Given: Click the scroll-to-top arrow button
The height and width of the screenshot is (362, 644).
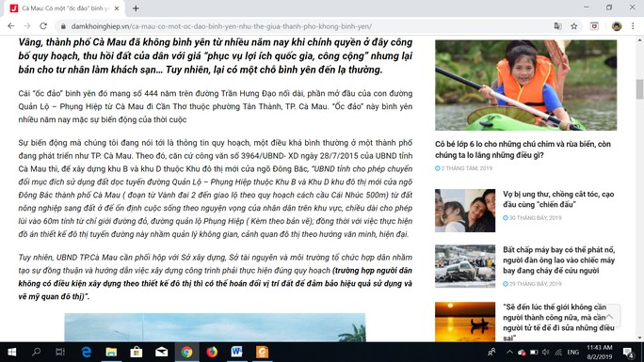Looking at the screenshot, I should pyautogui.click(x=609, y=316).
